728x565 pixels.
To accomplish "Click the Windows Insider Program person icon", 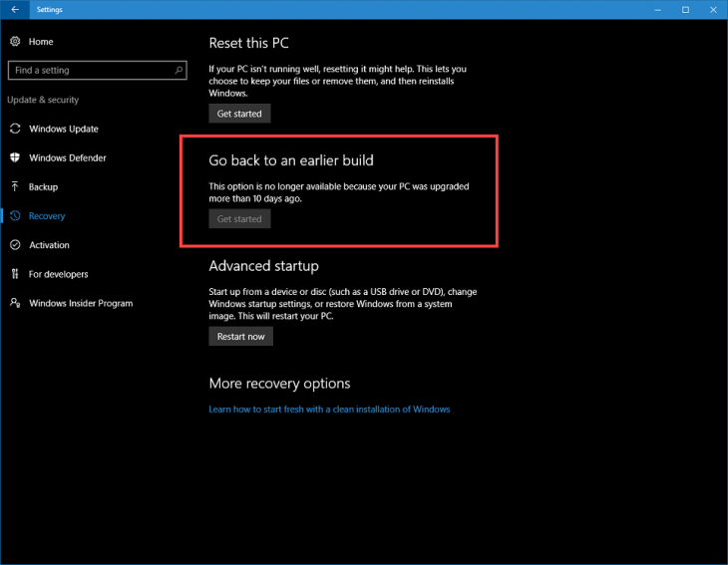I will coord(15,303).
